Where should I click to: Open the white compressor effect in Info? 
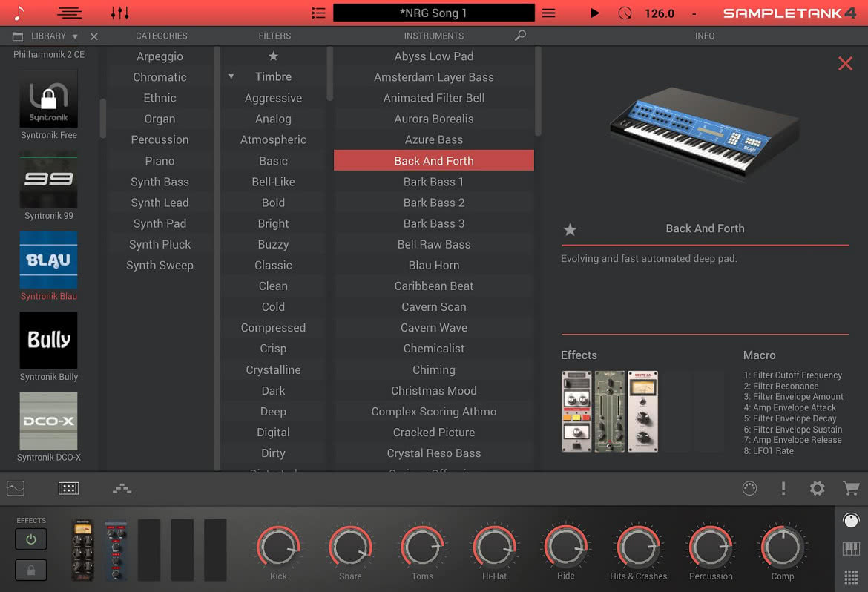point(642,412)
